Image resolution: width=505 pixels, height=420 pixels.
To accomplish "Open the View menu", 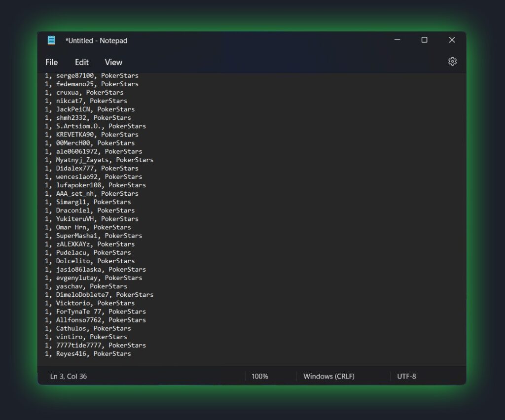I will [113, 62].
